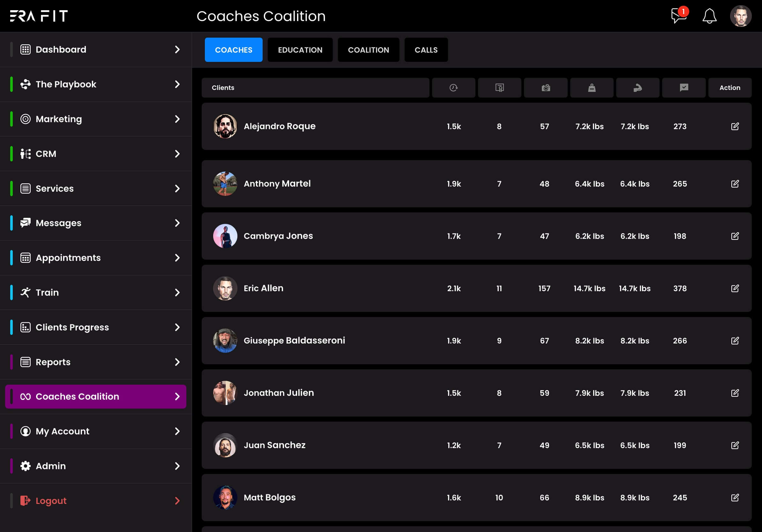Click Matt Bolgos's profile photo
The height and width of the screenshot is (532, 762).
click(x=225, y=498)
